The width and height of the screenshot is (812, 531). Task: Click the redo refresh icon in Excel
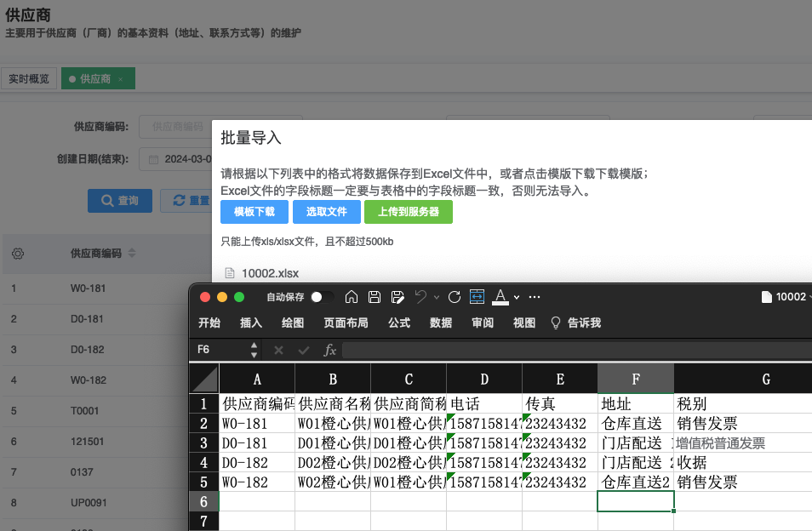[455, 296]
